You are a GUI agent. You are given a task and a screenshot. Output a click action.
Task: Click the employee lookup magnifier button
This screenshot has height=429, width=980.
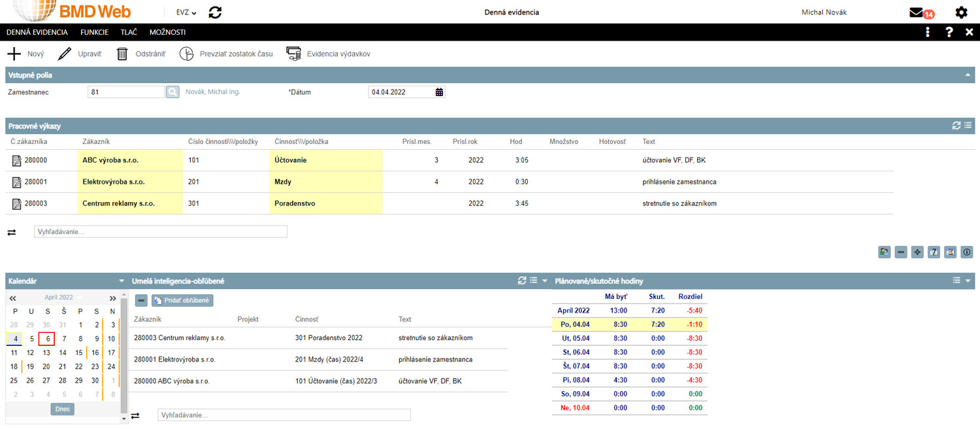click(x=172, y=92)
